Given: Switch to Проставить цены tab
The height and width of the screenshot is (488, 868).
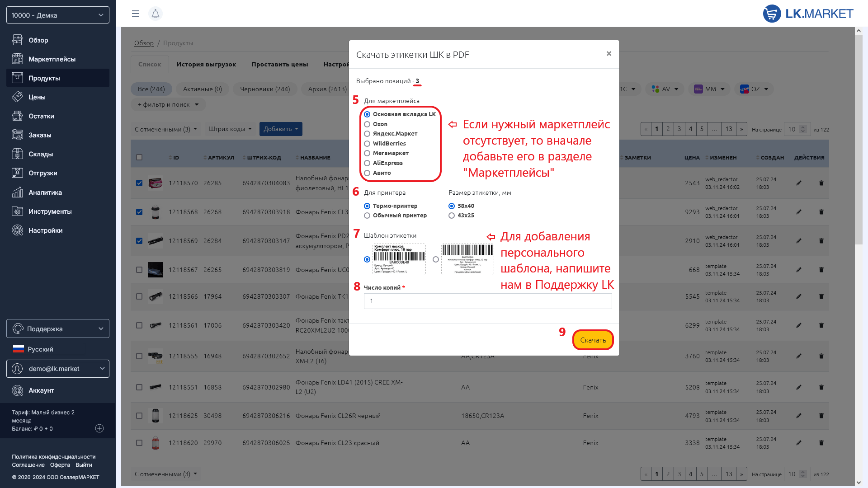Looking at the screenshot, I should coord(280,64).
